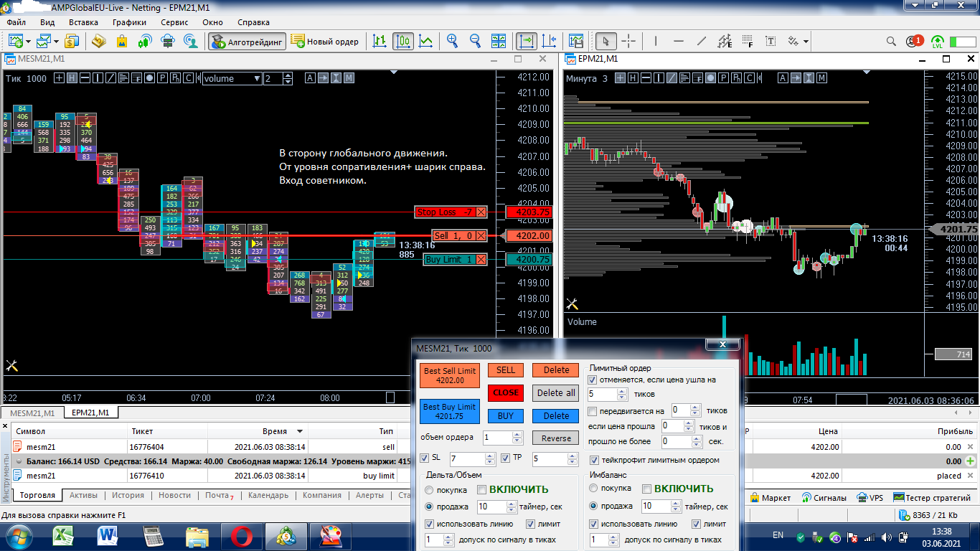Toggle 'тейкпрофит лимитным ордером' checkbox
The width and height of the screenshot is (980, 551).
pos(594,460)
